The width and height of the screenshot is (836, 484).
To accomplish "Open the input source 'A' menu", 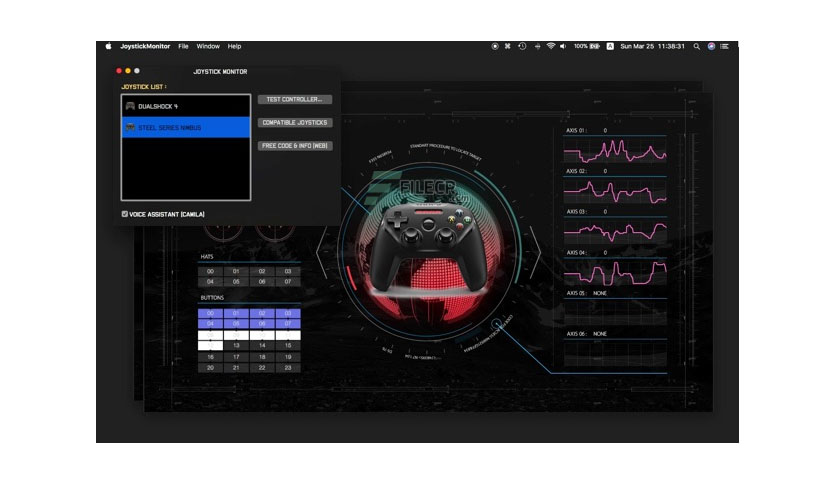I will tap(610, 46).
